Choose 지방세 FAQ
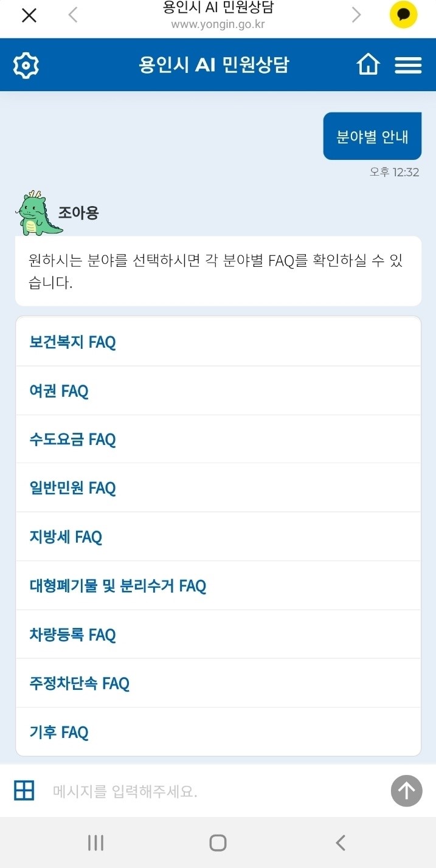436x868 pixels. tap(218, 537)
